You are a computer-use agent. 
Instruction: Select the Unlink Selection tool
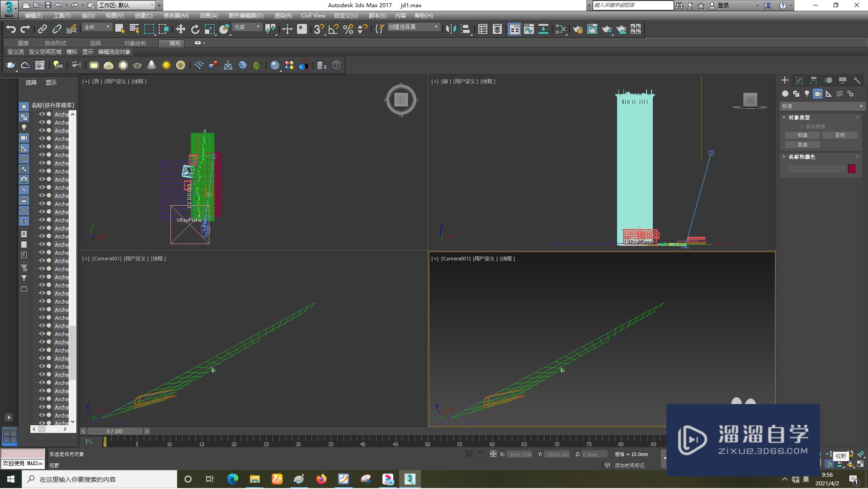57,29
